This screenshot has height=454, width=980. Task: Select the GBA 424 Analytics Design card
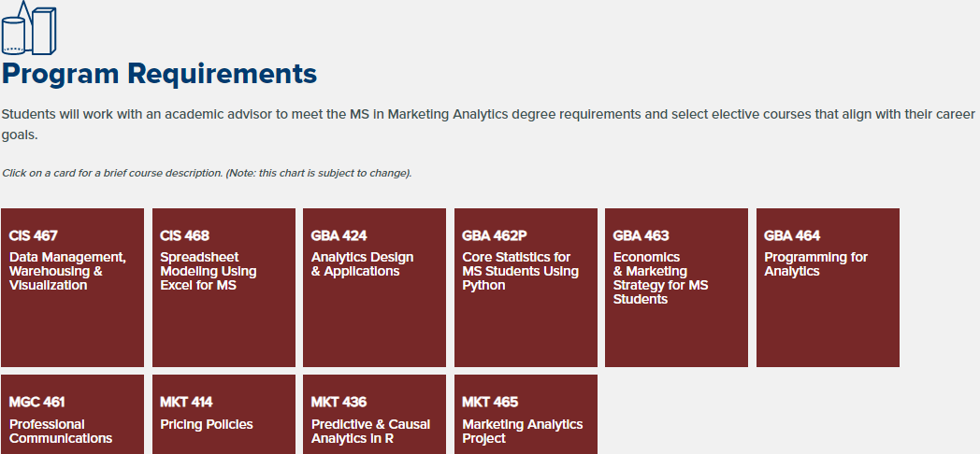[374, 288]
